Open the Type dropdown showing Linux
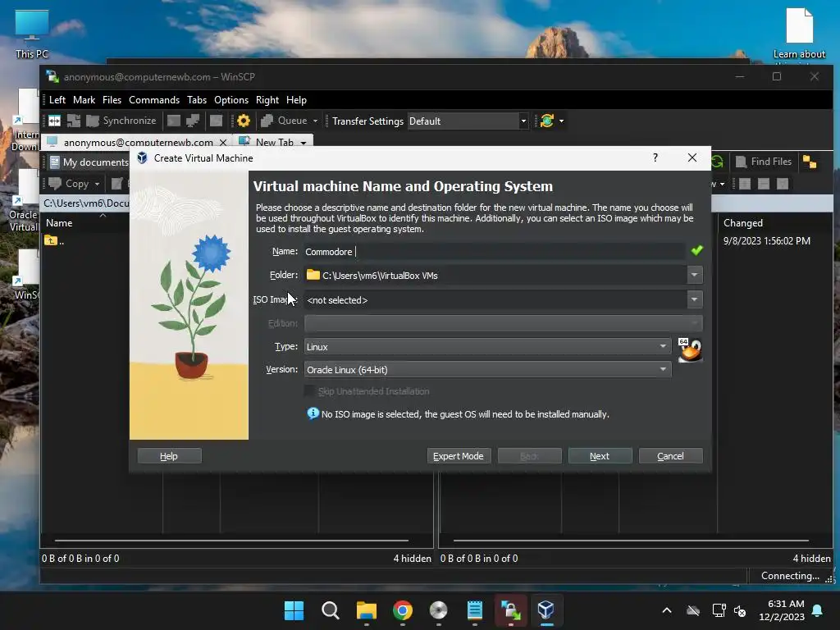 (487, 347)
